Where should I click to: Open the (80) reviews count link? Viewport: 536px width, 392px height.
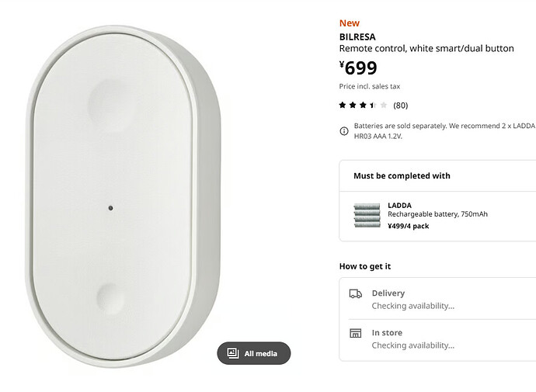(401, 105)
